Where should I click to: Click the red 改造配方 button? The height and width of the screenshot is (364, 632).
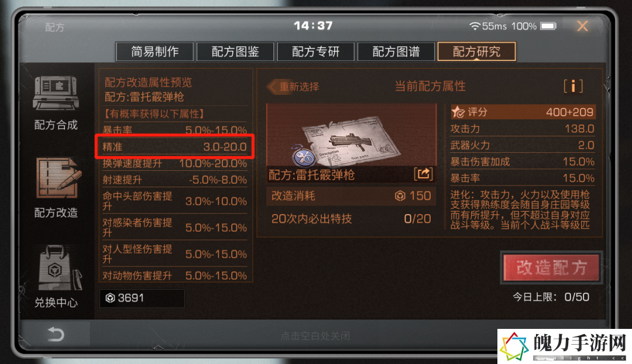[x=551, y=267]
